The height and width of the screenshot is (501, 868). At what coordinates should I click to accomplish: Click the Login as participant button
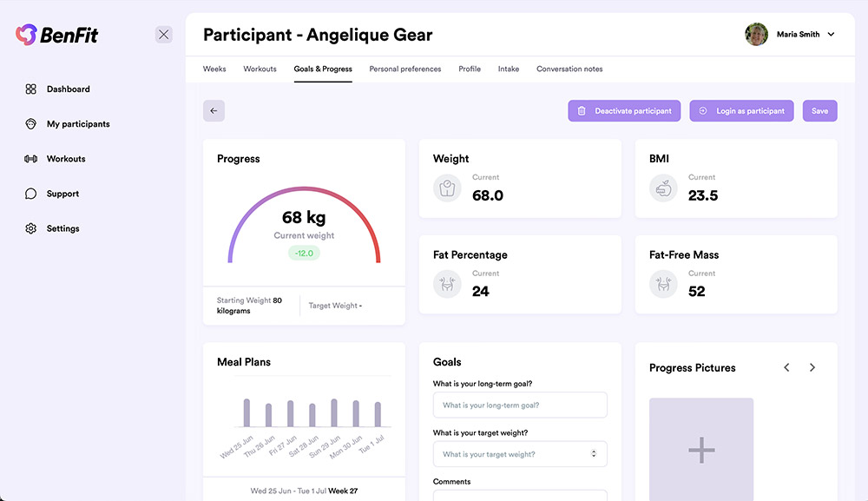(x=741, y=111)
